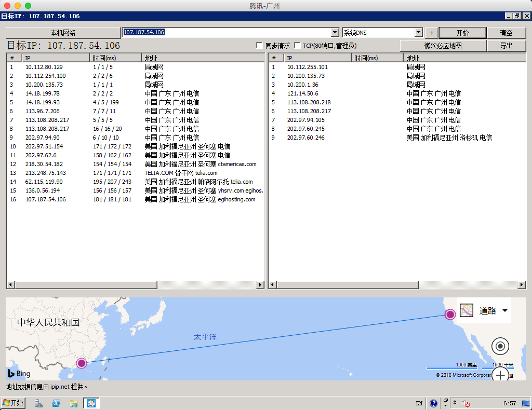Expand the target IP address dropdown
Image resolution: width=532 pixels, height=410 pixels.
(335, 33)
